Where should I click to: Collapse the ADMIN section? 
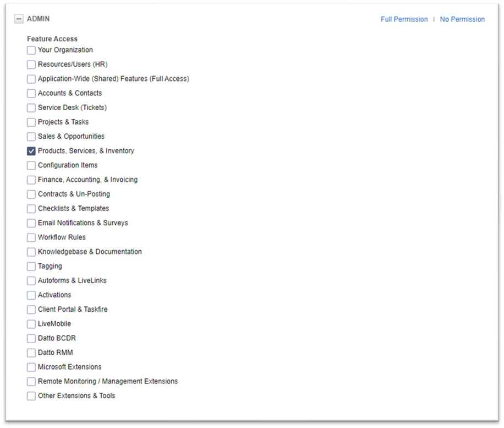click(x=18, y=18)
